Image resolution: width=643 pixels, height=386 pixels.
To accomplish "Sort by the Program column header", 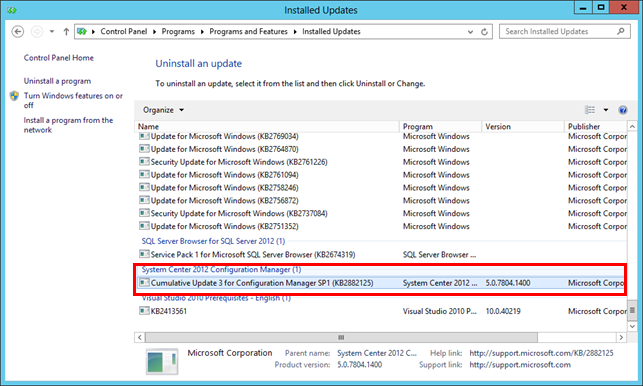I will (x=440, y=126).
